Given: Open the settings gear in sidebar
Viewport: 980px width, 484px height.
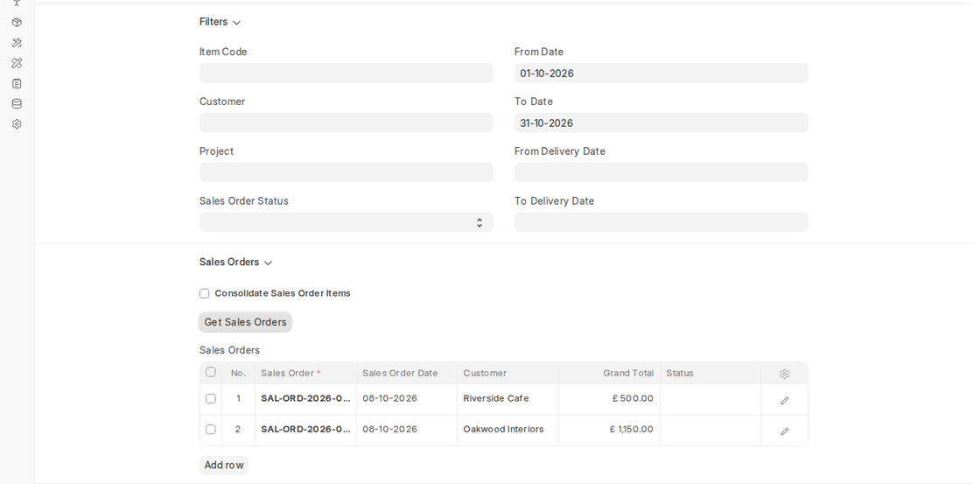Looking at the screenshot, I should point(17,123).
